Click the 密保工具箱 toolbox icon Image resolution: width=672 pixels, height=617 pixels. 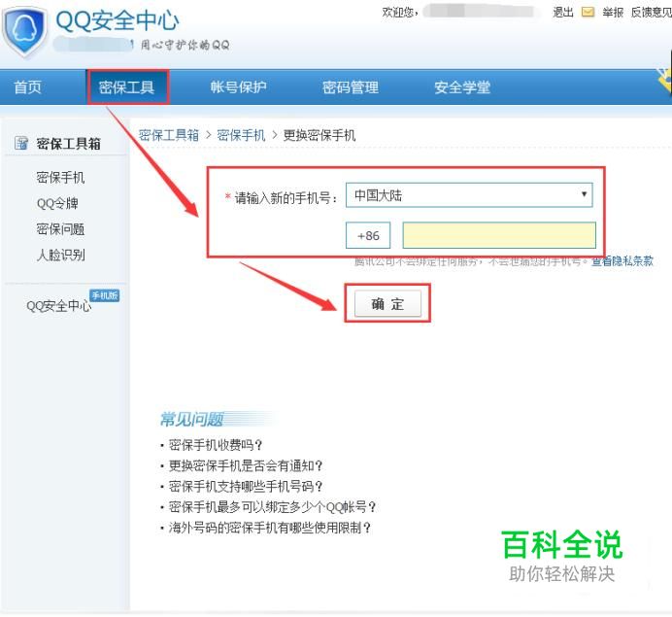click(x=21, y=143)
